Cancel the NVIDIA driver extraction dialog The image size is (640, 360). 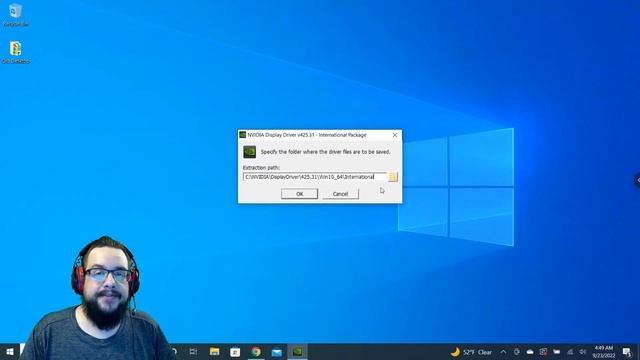tap(340, 194)
